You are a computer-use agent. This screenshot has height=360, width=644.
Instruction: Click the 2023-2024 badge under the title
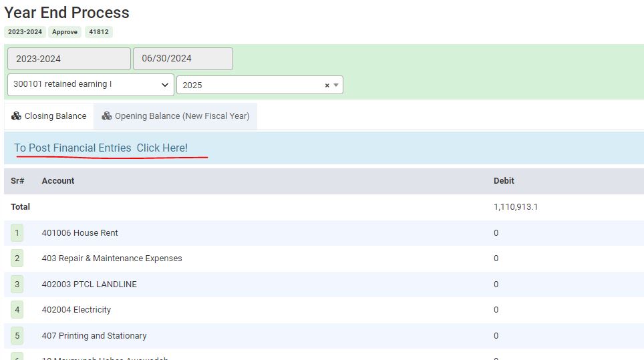[25, 32]
